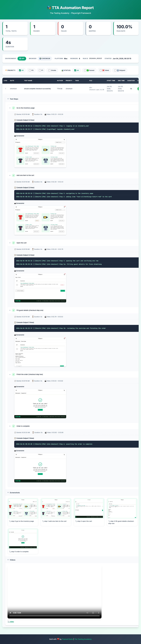
Task: Click the Run ID 20260604_082015 value
Action: coord(95,59)
